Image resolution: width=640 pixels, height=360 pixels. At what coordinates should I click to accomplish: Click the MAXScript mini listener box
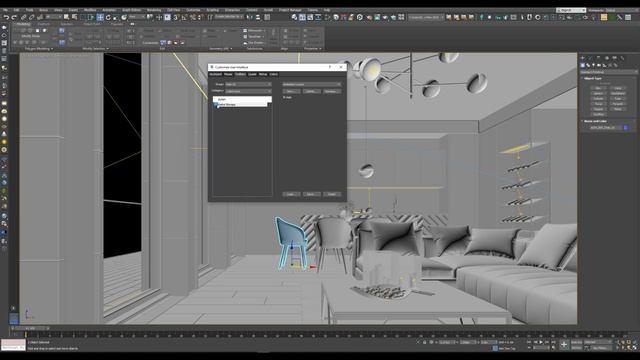(x=13, y=345)
